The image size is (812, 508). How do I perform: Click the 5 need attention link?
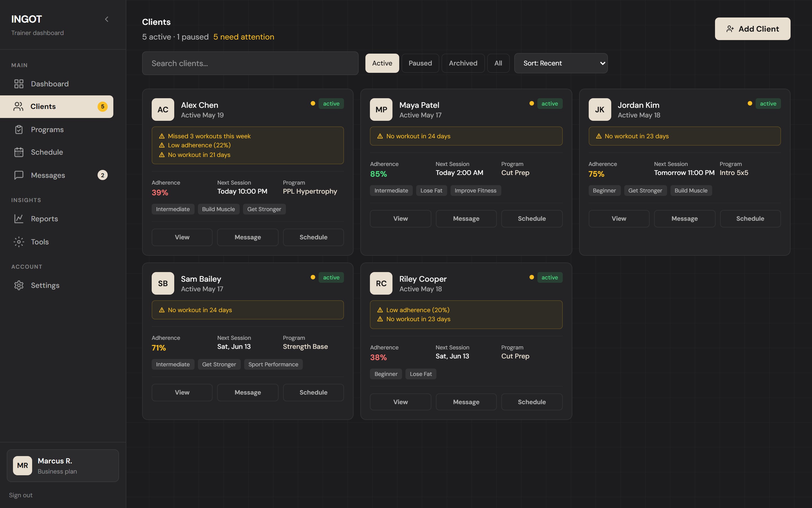tap(244, 37)
